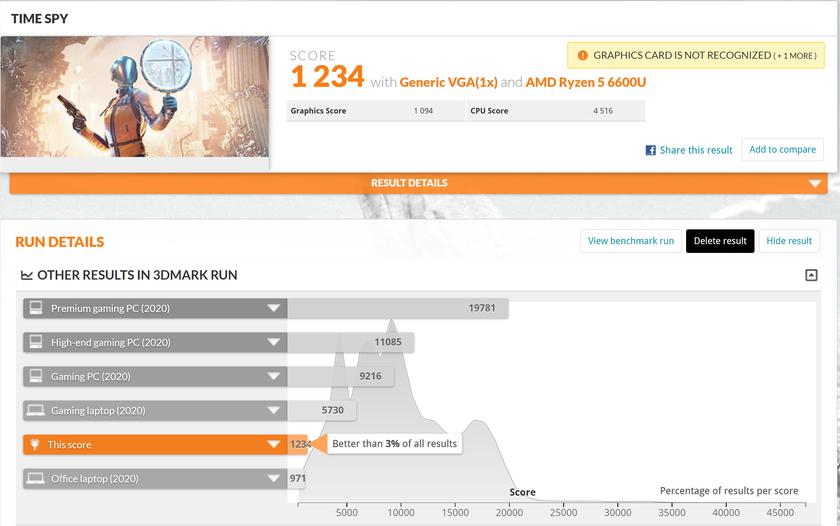This screenshot has width=840, height=526.
Task: Click the Premium gaming PC desktop icon
Action: pyautogui.click(x=35, y=308)
